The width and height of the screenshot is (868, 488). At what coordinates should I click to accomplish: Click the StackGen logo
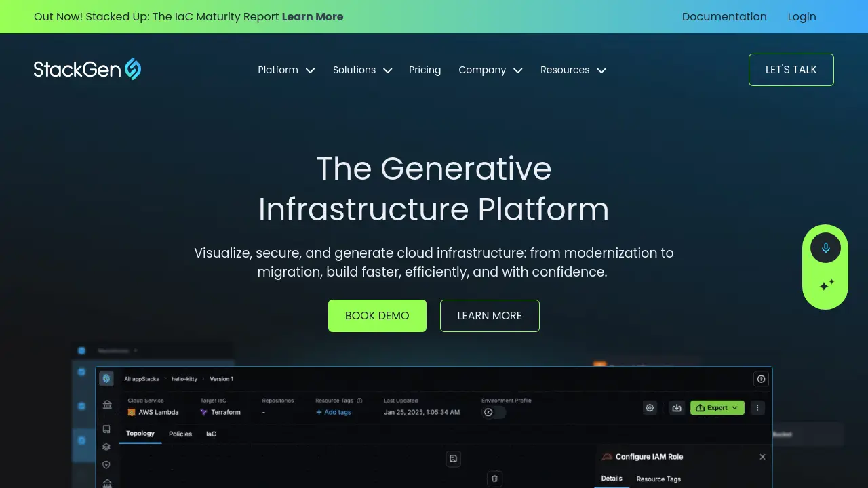pos(87,69)
